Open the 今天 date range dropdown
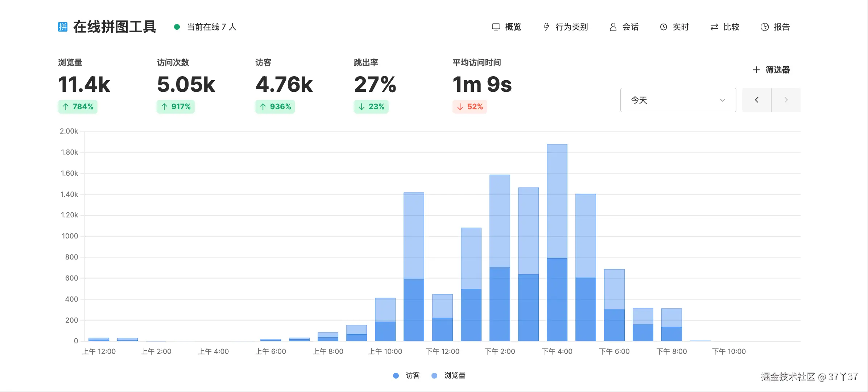Viewport: 868px width, 392px height. point(678,100)
